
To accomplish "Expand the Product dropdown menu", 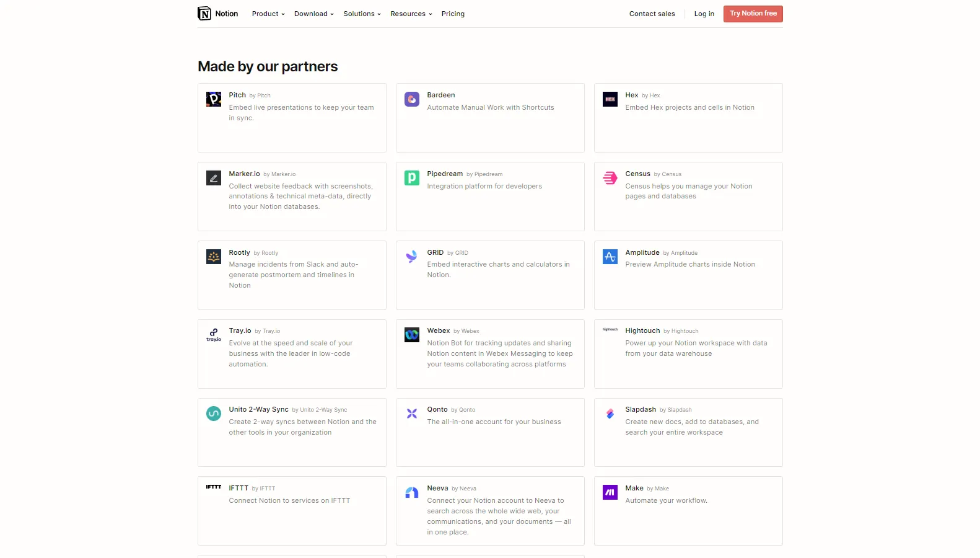I will tap(268, 14).
